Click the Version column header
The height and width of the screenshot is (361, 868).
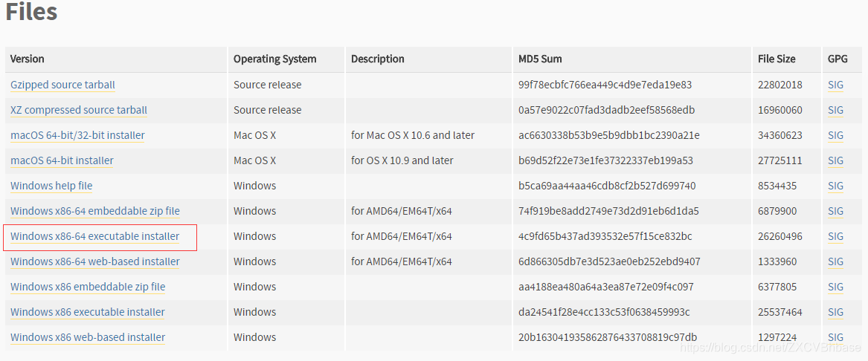[27, 59]
